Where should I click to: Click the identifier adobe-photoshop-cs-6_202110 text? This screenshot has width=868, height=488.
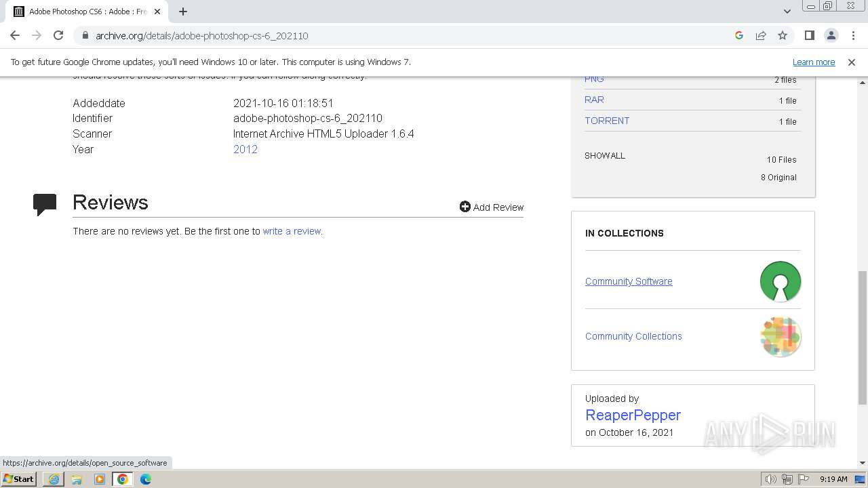pyautogui.click(x=308, y=118)
